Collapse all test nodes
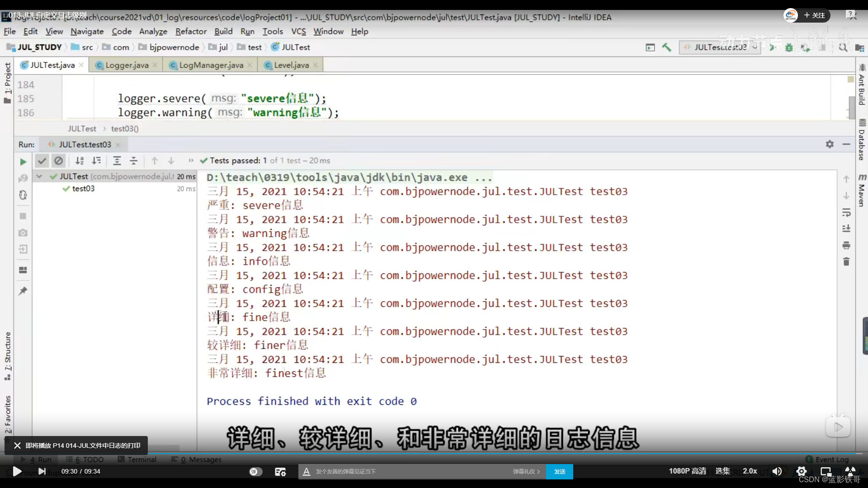Image resolution: width=868 pixels, height=488 pixels. coord(134,161)
